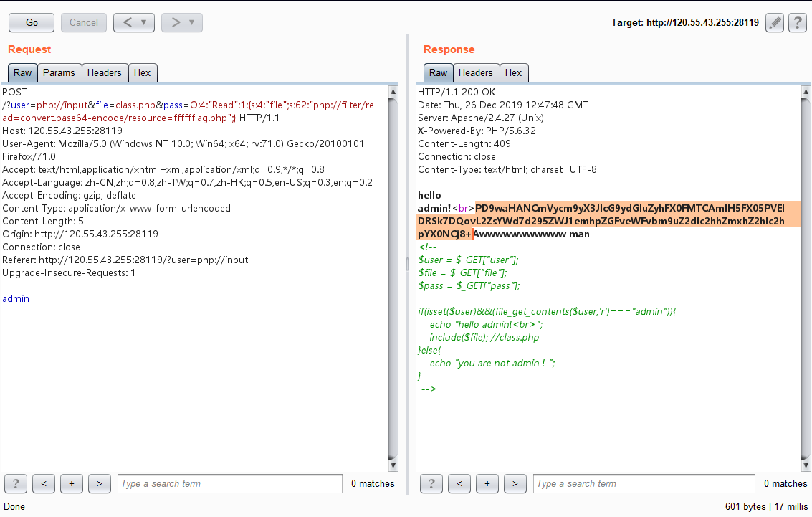
Task: Click the 'Content-Length: 5' request header
Action: tap(43, 221)
